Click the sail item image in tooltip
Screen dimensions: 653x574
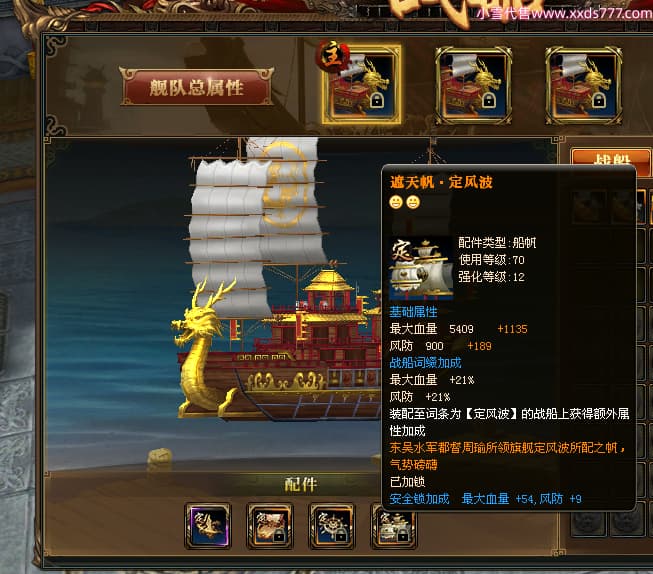tap(421, 269)
